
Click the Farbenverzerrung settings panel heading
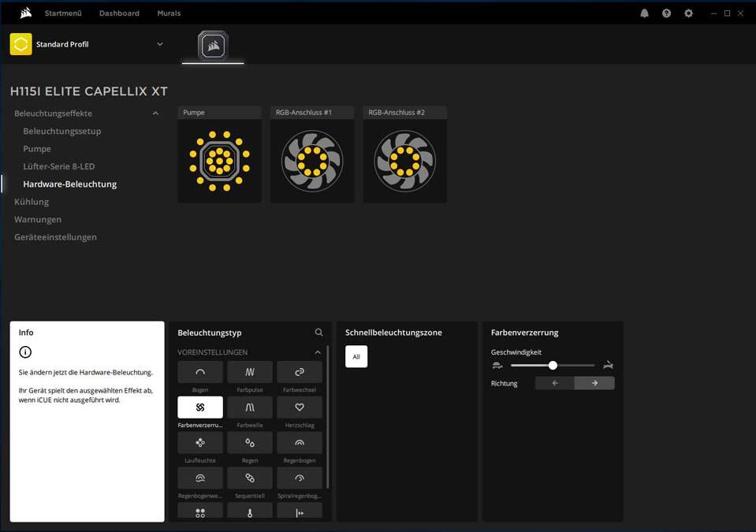(x=524, y=333)
